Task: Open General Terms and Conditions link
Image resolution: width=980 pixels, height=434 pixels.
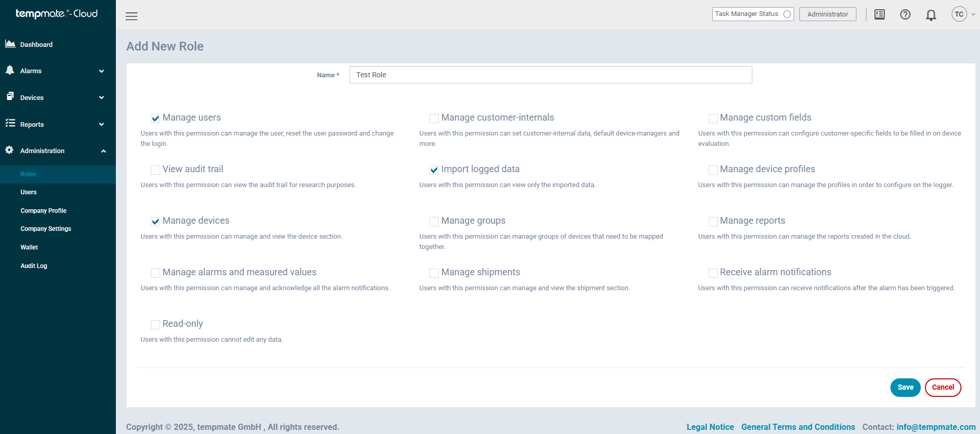Action: 798,427
